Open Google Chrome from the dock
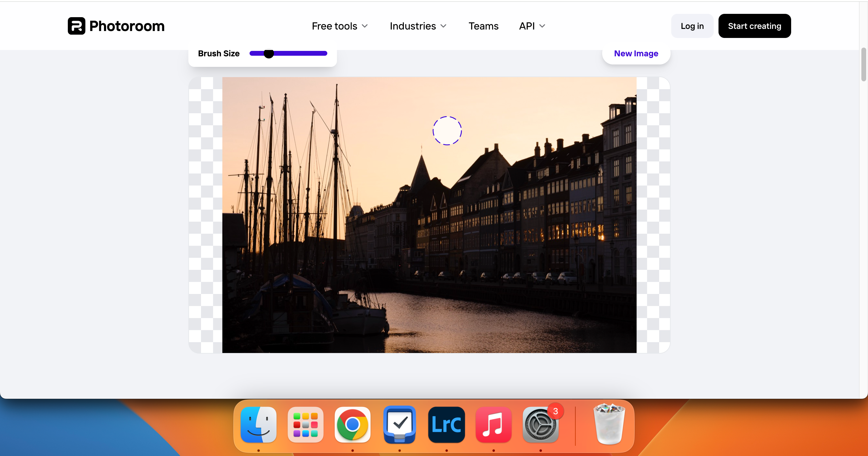The image size is (868, 456). click(x=352, y=424)
